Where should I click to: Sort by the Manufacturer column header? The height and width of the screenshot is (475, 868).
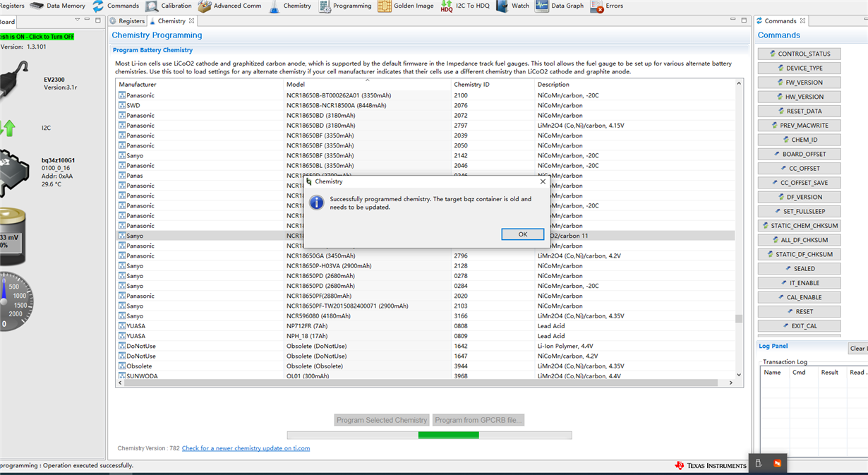[x=200, y=84]
